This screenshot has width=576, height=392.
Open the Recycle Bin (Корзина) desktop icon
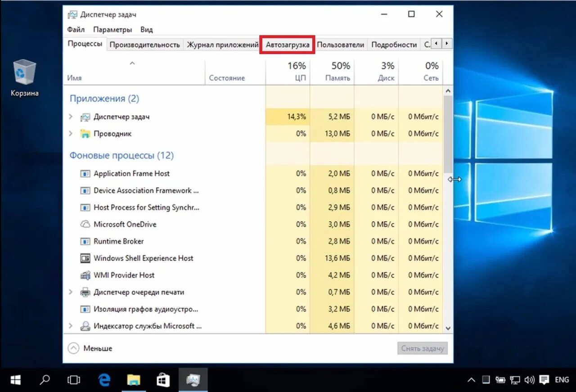[25, 78]
